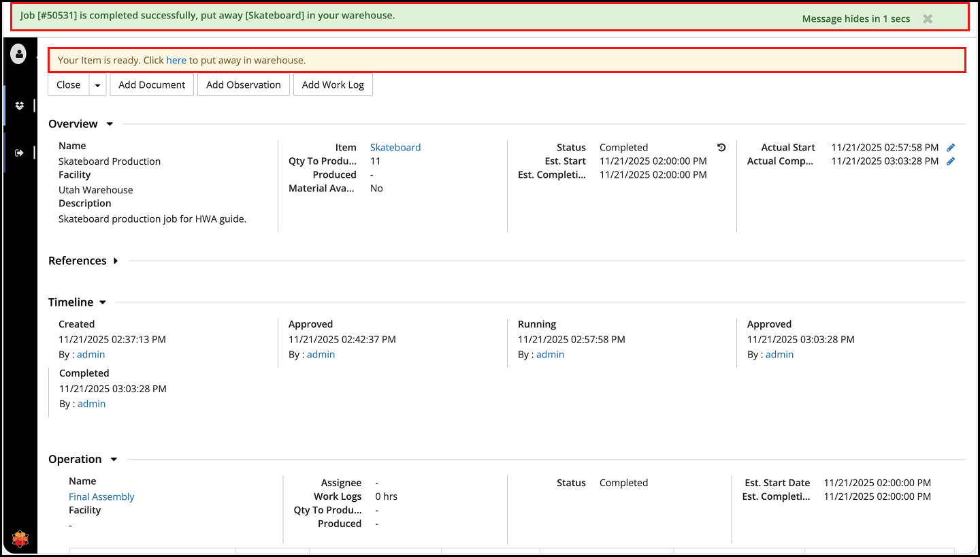Edit Actual Completion date with pencil icon
This screenshot has width=980, height=557.
pyautogui.click(x=951, y=161)
